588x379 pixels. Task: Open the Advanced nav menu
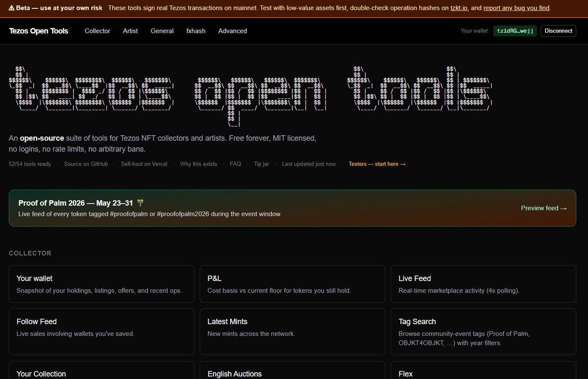click(232, 31)
